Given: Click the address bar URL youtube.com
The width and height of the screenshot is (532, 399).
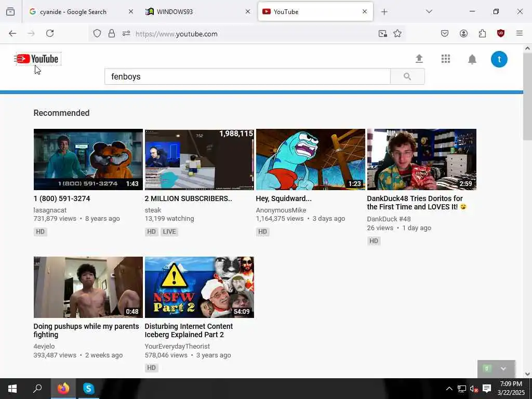Looking at the screenshot, I should click(x=177, y=34).
